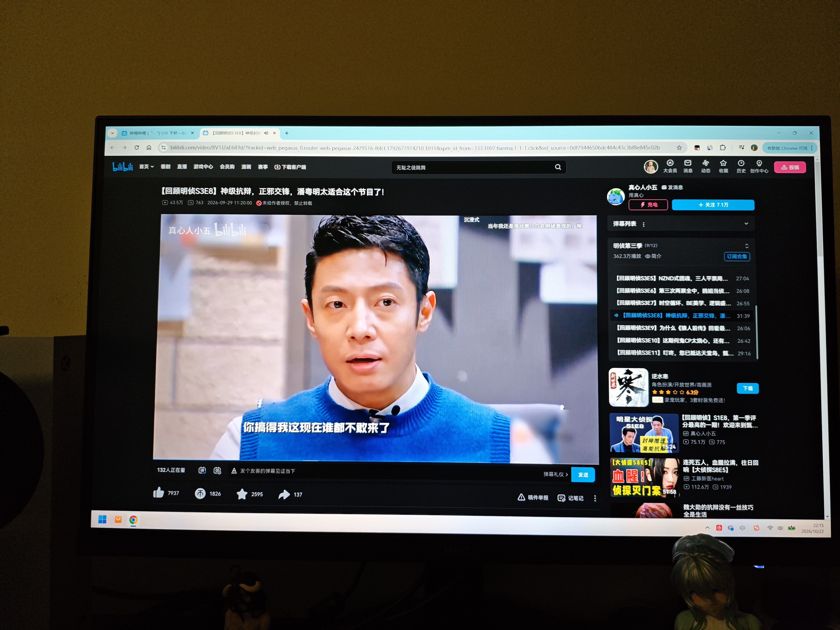Open Windows Start menu on taskbar
Screen dimensions: 840x630
(x=102, y=519)
